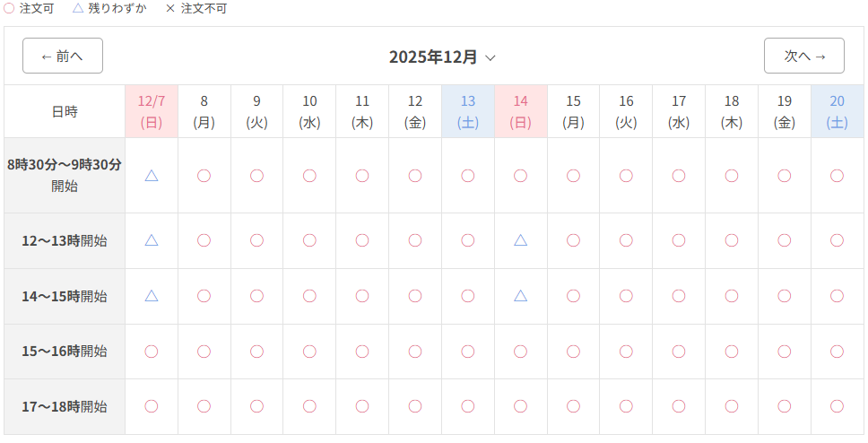Open the 2025年12月 month dropdown
868x443 pixels.
(442, 57)
